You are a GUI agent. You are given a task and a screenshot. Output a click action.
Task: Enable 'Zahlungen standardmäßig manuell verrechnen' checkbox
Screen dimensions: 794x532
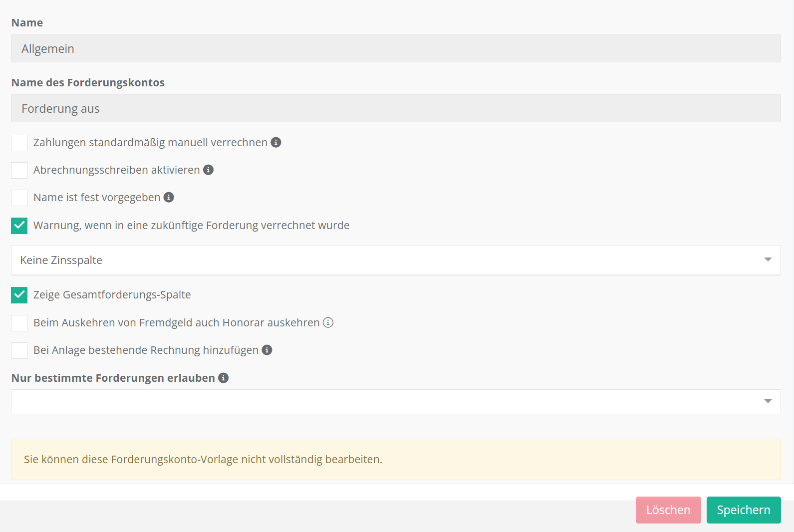(19, 143)
